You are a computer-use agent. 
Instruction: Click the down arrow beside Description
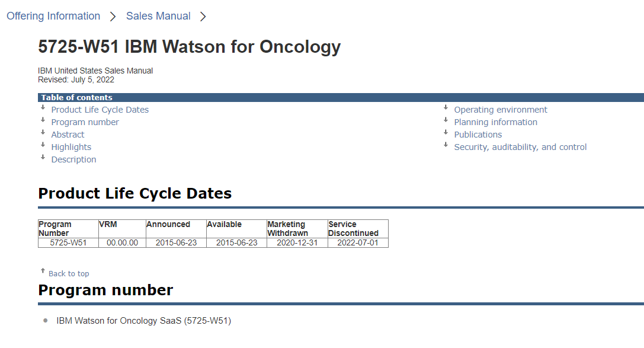[43, 157]
